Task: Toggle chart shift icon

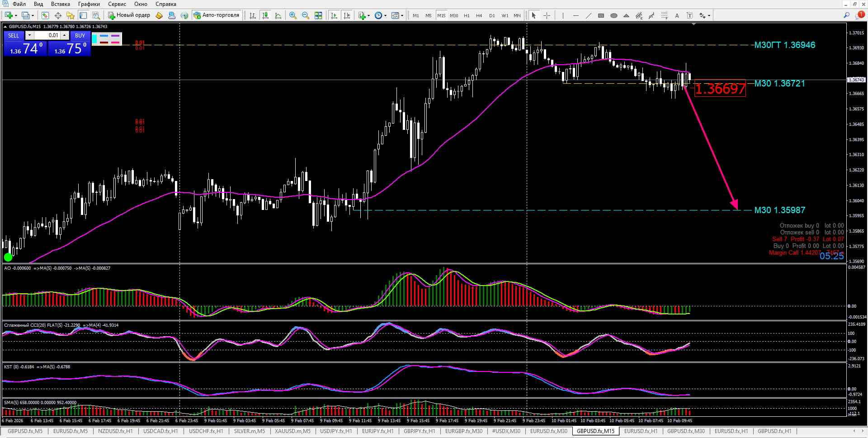Action: click(x=347, y=15)
